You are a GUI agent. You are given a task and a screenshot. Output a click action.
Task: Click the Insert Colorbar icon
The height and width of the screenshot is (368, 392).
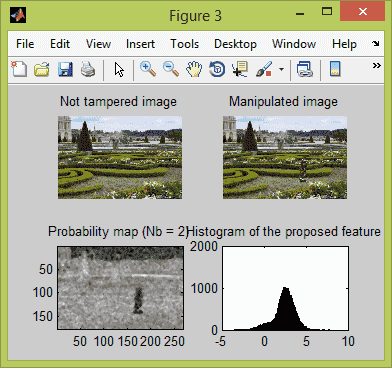click(335, 69)
